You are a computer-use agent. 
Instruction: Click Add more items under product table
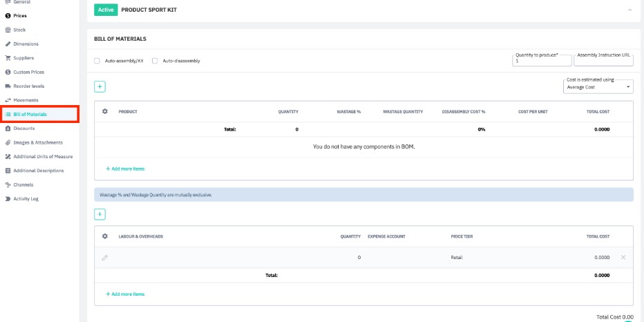[x=125, y=169]
